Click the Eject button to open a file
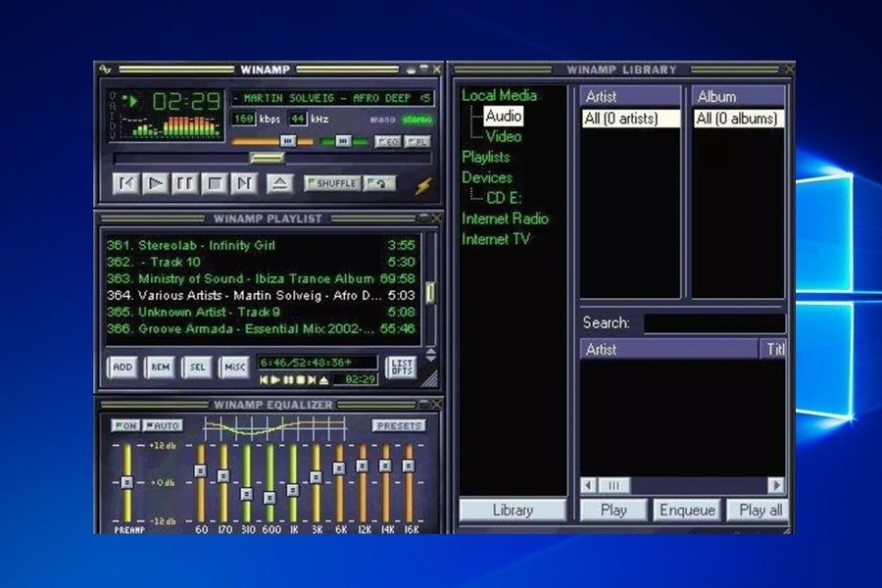Screen dimensions: 882x588 click(279, 183)
